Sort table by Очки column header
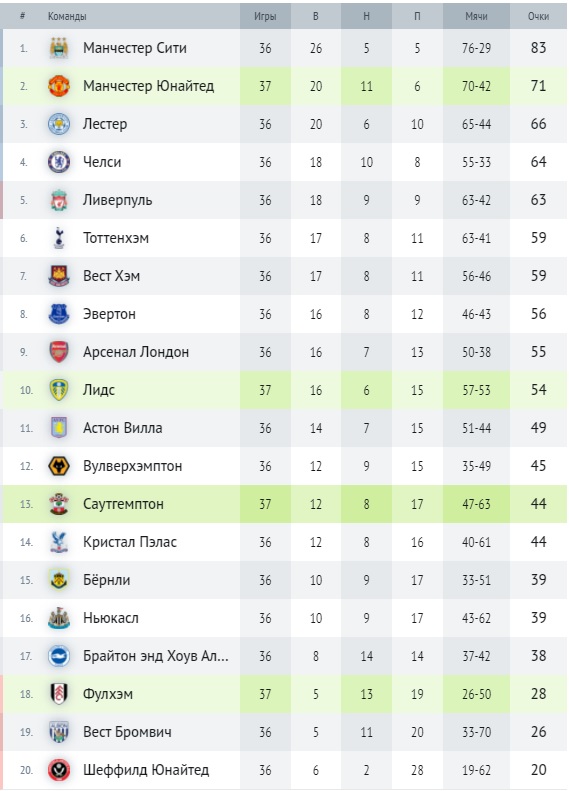Viewport: 569px width, 791px height. 538,16
